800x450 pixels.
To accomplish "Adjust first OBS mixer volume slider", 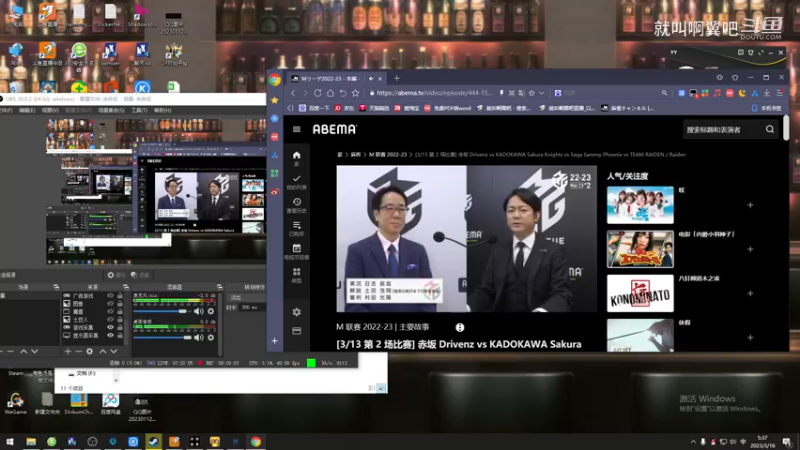I will 162,311.
